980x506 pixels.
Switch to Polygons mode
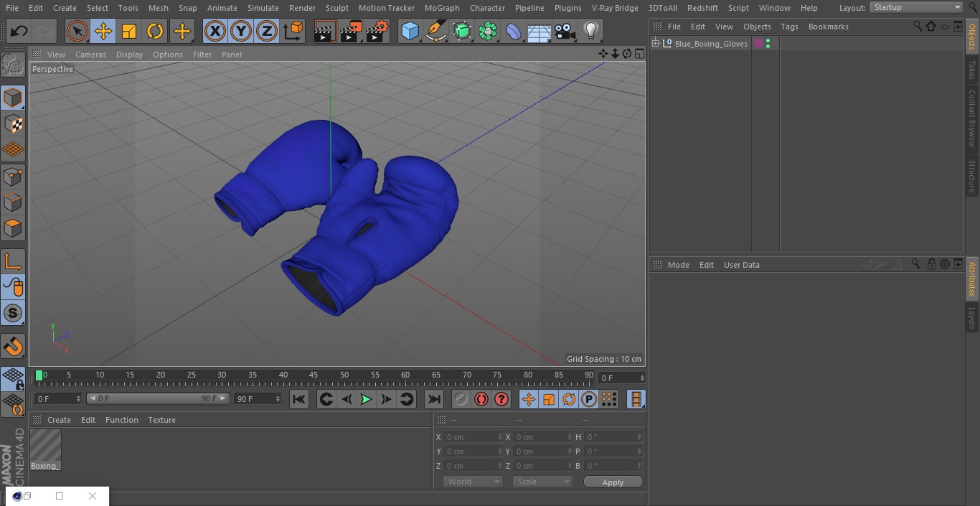click(x=13, y=228)
